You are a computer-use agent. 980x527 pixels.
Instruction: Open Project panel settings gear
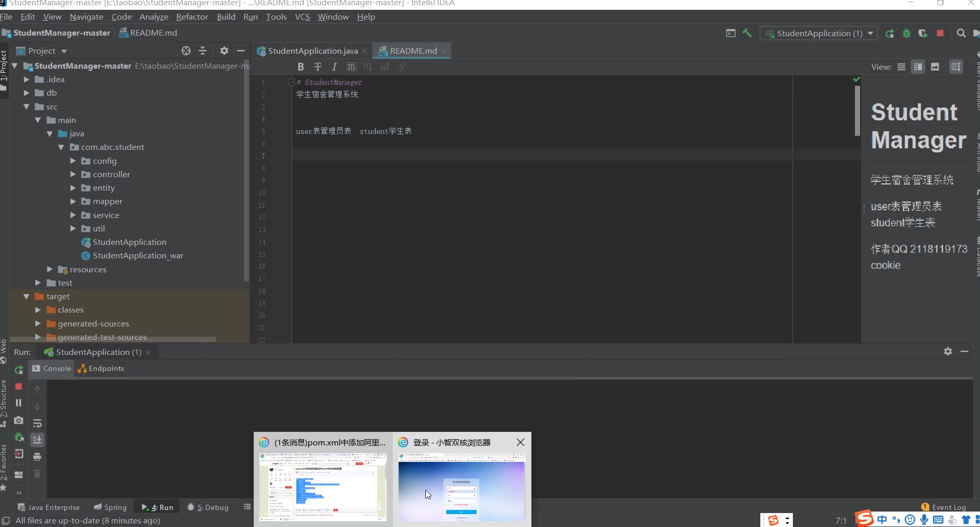224,51
